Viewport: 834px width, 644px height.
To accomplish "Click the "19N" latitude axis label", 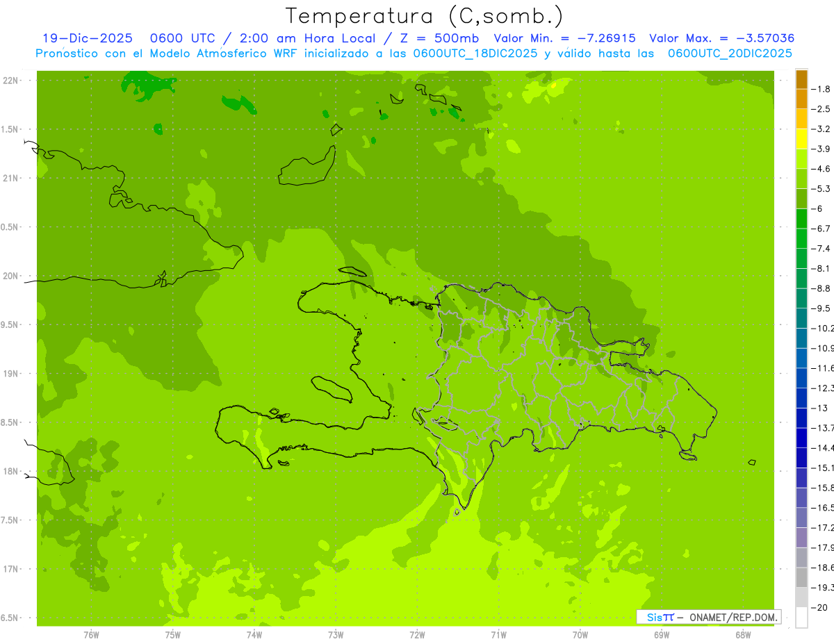I will click(12, 373).
